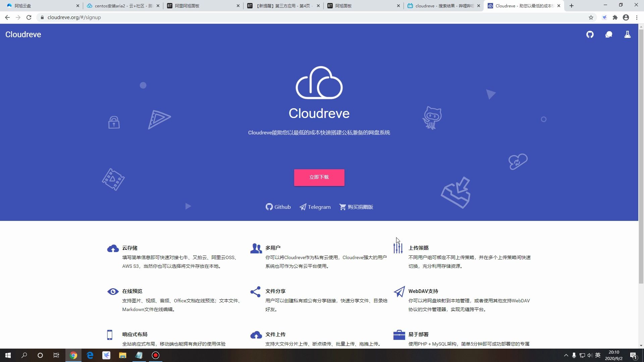Select the flask/lab icon at top right
The image size is (644, 362).
pyautogui.click(x=628, y=35)
